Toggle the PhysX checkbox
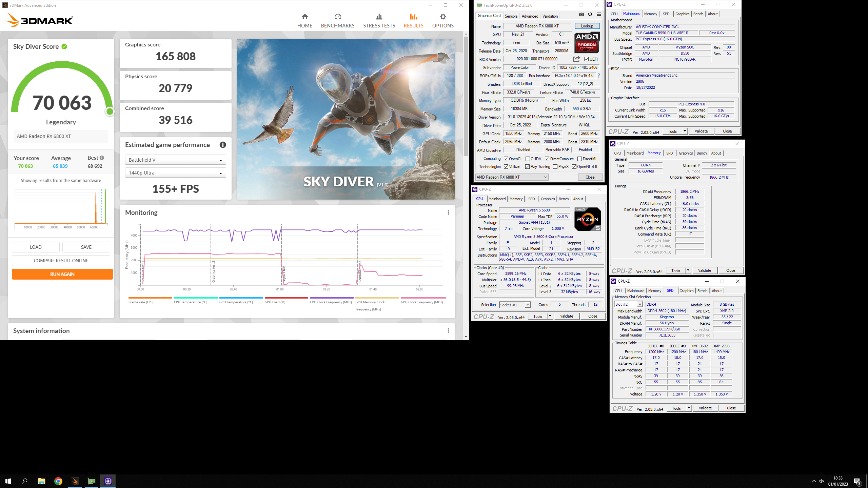The height and width of the screenshot is (488, 868). 555,167
